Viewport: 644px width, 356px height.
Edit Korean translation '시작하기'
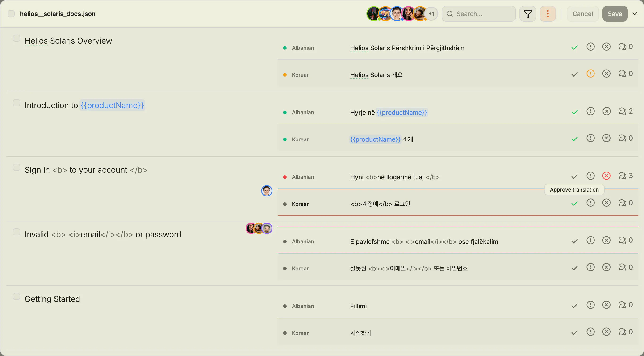(361, 333)
